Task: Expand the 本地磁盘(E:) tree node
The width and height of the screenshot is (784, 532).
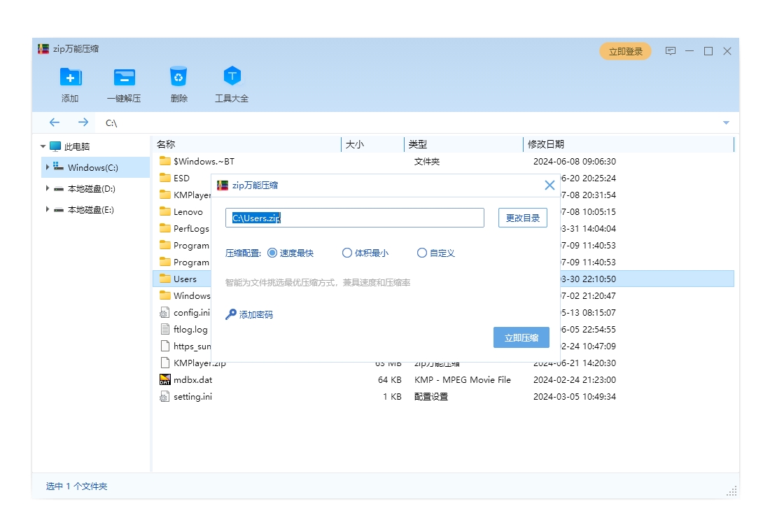Action: [x=47, y=209]
